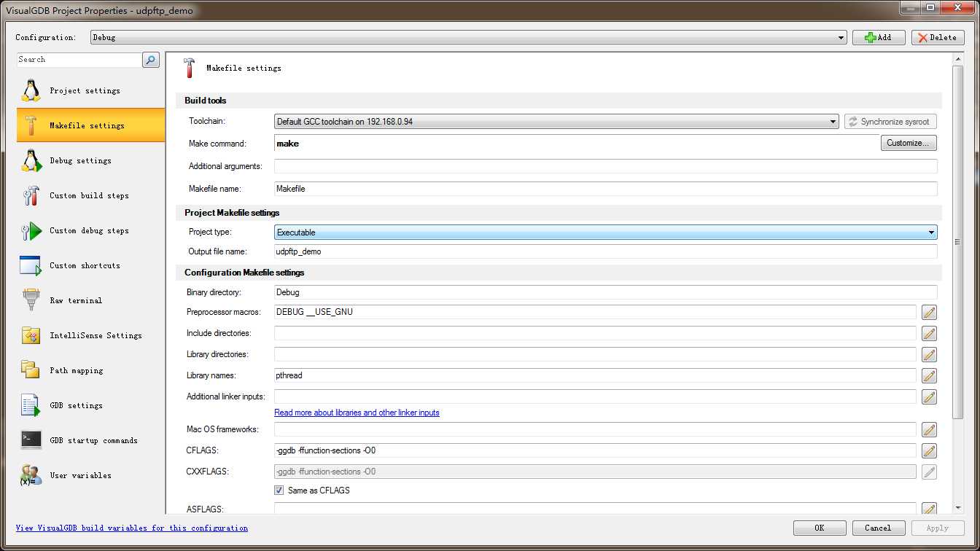
Task: Edit Library directories with pencil icon
Action: tap(929, 355)
